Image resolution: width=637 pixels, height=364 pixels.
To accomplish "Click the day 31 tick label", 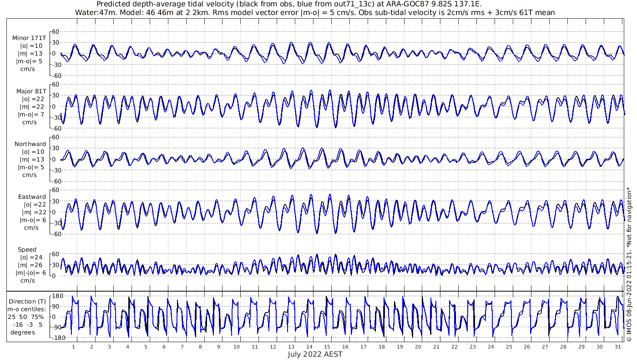I will point(617,347).
